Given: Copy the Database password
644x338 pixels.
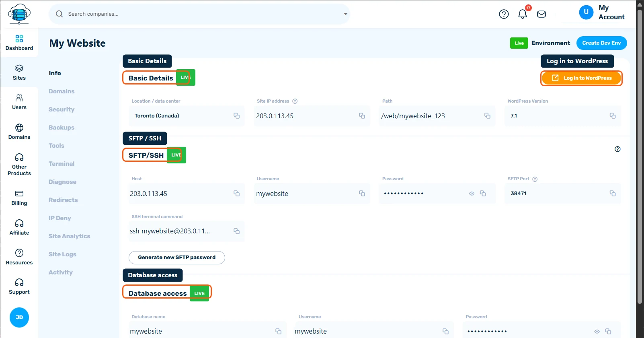Looking at the screenshot, I should 608,331.
